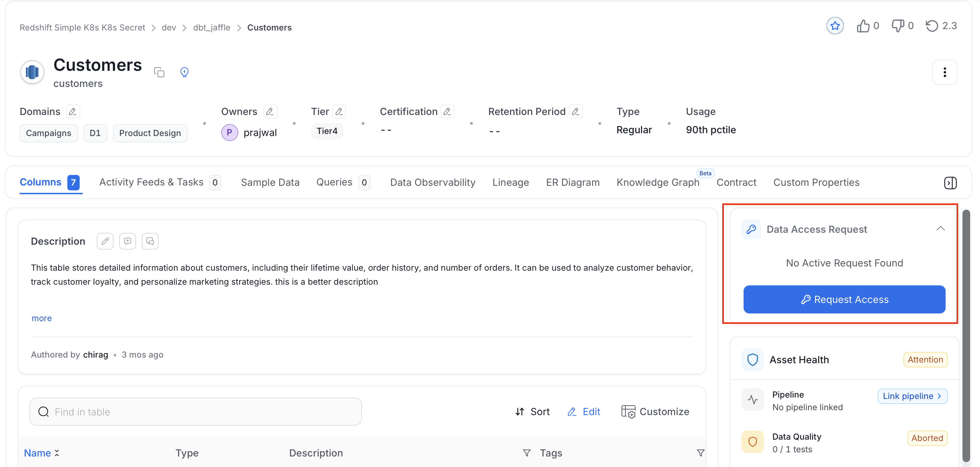The width and height of the screenshot is (980, 467).
Task: Open the D1 domain tag
Action: tap(95, 133)
